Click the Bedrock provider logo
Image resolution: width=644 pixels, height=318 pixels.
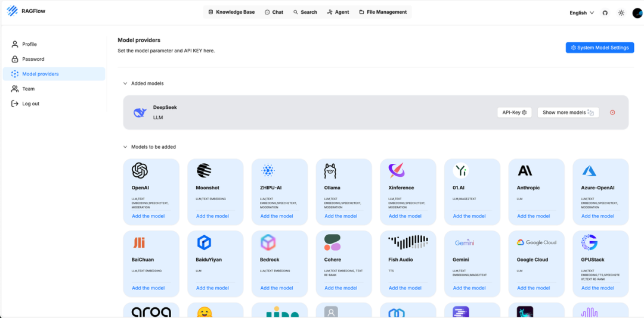pos(268,242)
